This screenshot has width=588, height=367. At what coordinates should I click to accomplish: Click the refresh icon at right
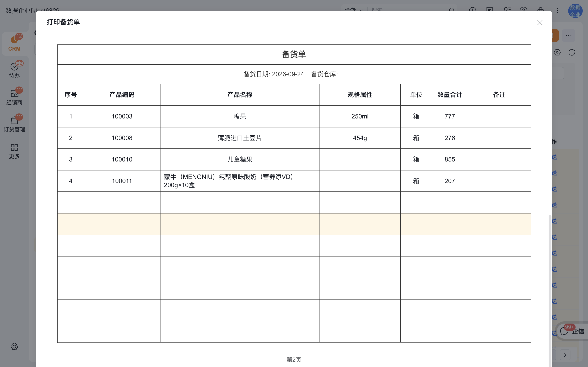tap(572, 52)
